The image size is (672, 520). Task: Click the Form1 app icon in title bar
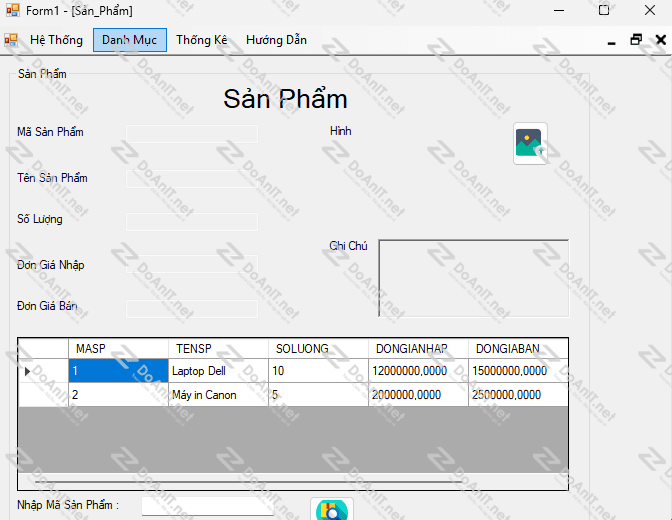12,10
